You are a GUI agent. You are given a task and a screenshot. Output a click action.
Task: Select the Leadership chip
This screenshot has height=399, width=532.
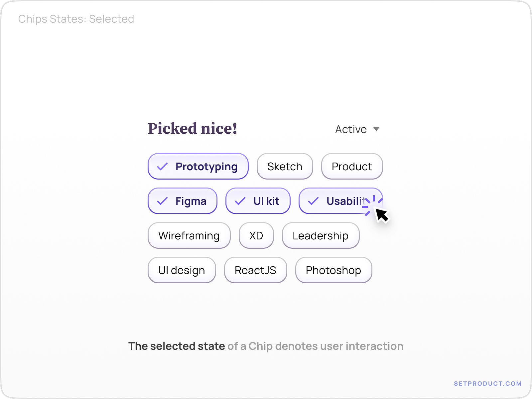tap(321, 235)
